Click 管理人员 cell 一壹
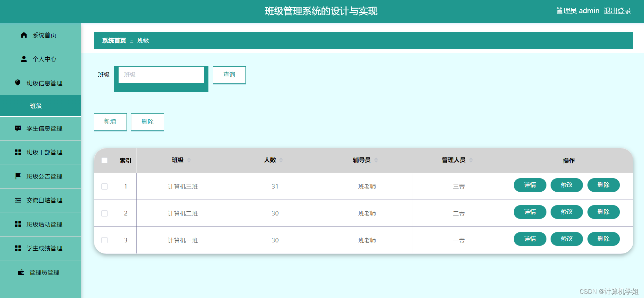This screenshot has height=298, width=644. click(459, 240)
